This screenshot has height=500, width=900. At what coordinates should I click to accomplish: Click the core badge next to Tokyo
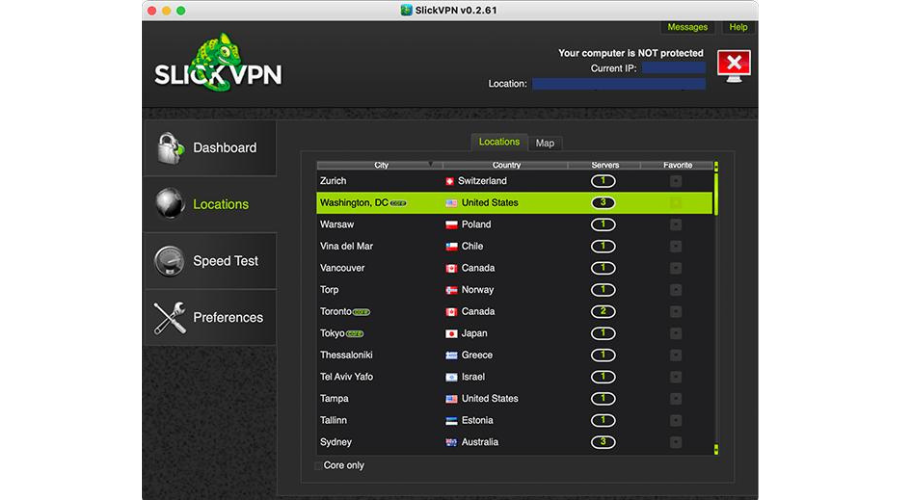point(355,334)
